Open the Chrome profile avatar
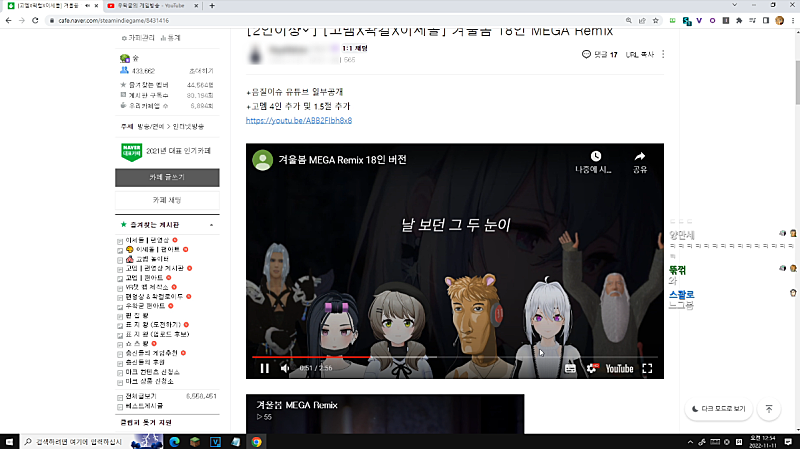 click(x=779, y=20)
